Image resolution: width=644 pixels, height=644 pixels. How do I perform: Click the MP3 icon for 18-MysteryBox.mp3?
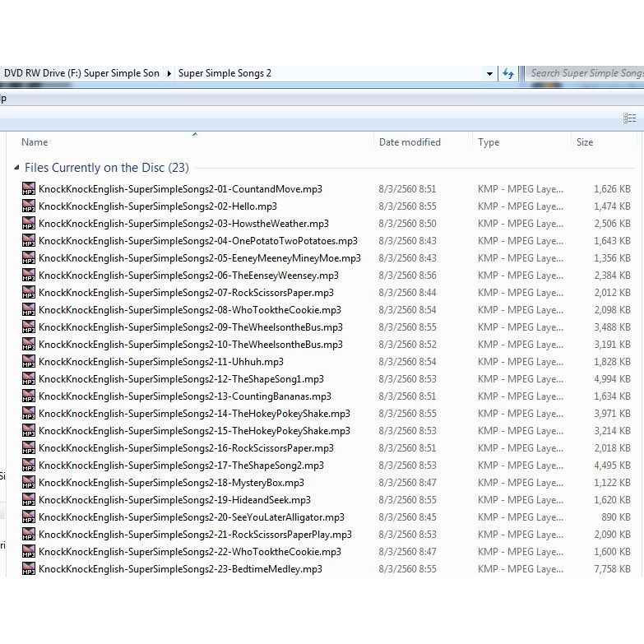29,483
